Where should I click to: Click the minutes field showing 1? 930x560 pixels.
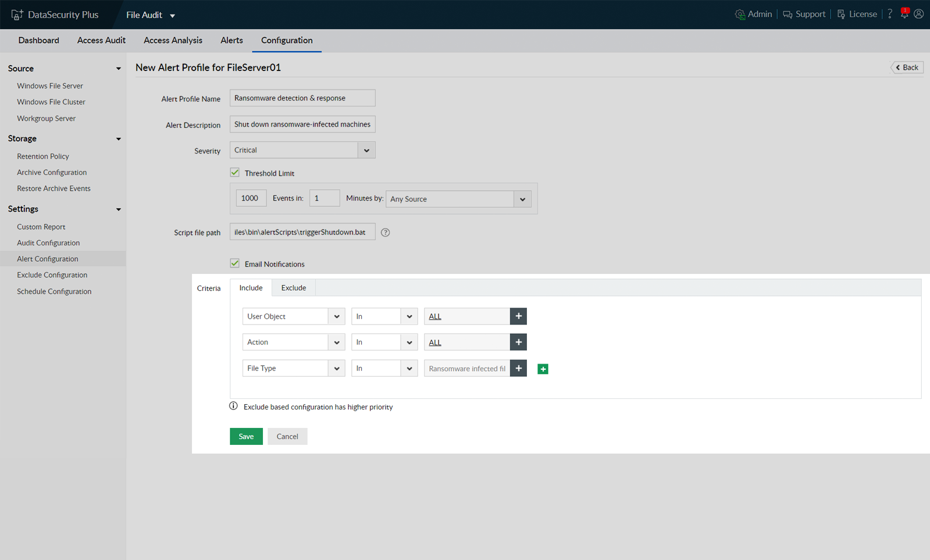(x=325, y=198)
